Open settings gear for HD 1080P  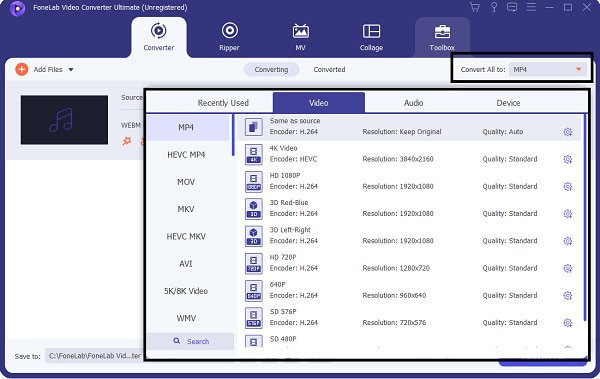tap(567, 186)
